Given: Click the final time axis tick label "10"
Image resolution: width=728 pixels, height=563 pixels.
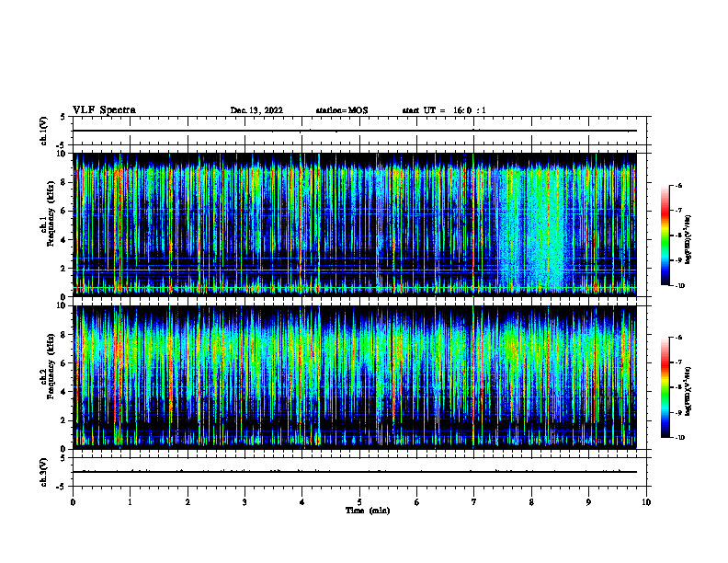Looking at the screenshot, I should click(646, 502).
